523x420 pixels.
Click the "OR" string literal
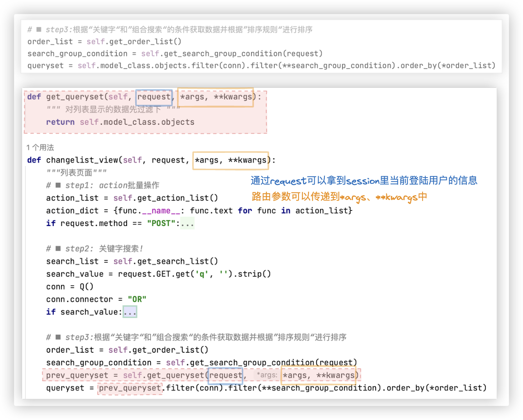pyautogui.click(x=137, y=299)
